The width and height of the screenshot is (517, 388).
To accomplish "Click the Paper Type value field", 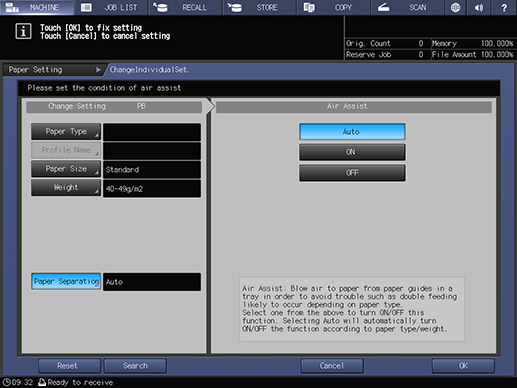I will pos(152,132).
